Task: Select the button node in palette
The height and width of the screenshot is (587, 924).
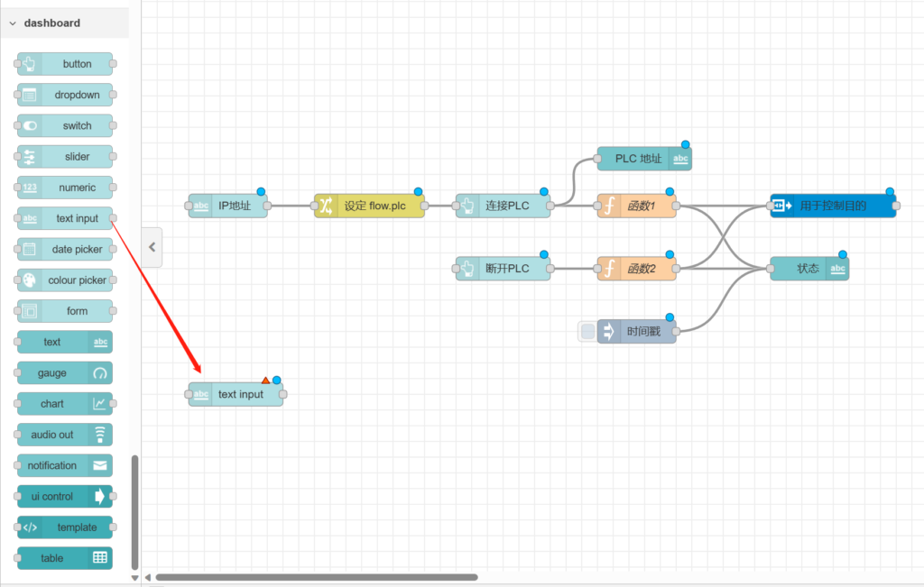Action: [x=65, y=64]
